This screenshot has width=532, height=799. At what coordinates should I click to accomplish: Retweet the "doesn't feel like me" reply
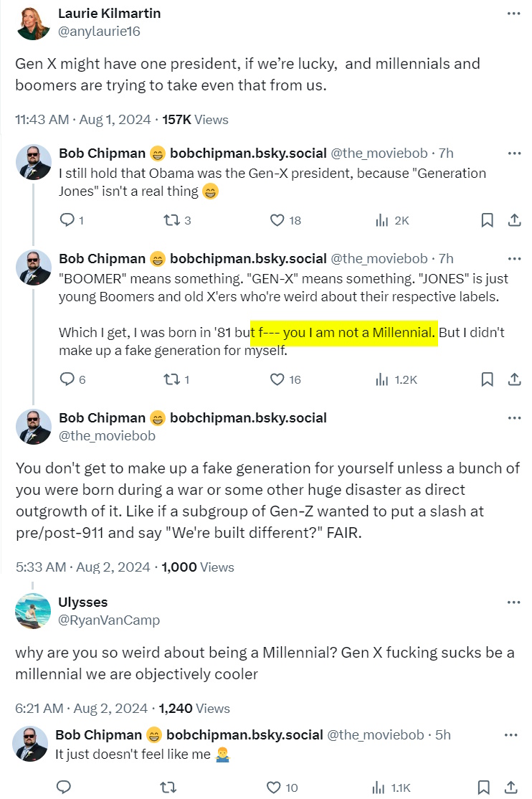(168, 788)
